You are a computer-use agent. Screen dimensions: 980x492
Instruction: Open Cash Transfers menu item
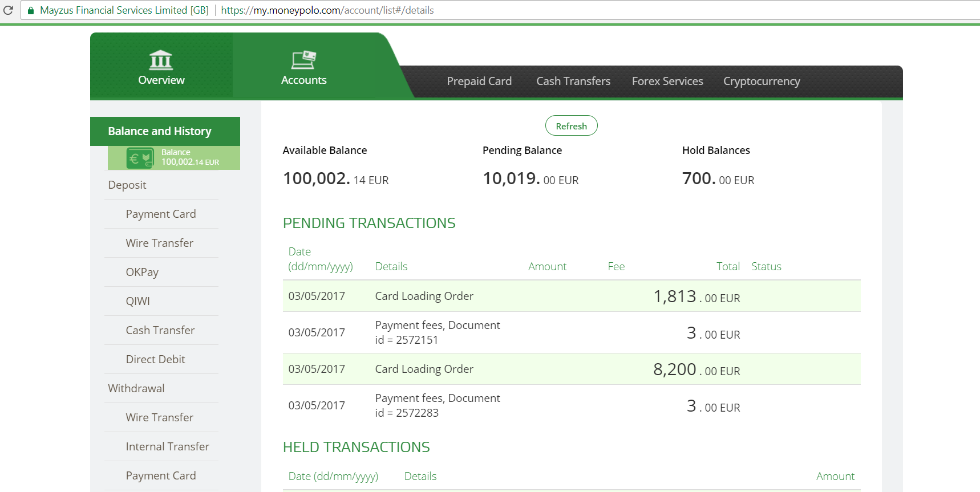coord(573,81)
